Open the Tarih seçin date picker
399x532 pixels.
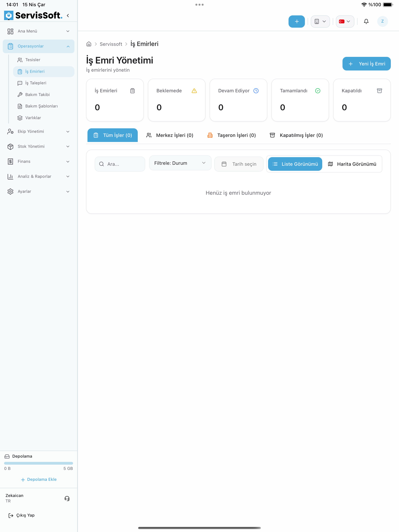(239, 164)
